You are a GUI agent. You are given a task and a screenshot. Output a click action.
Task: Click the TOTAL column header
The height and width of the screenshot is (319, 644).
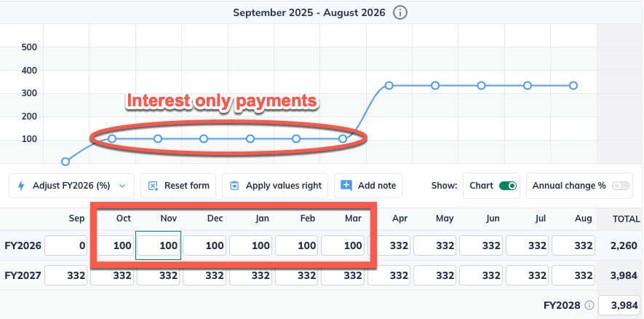(x=626, y=219)
